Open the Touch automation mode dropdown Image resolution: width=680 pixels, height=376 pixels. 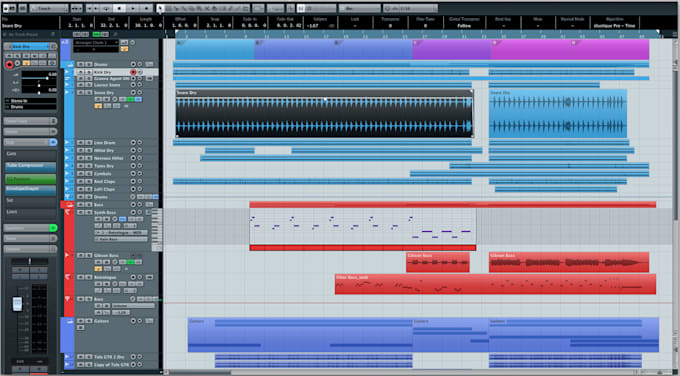tap(49, 8)
